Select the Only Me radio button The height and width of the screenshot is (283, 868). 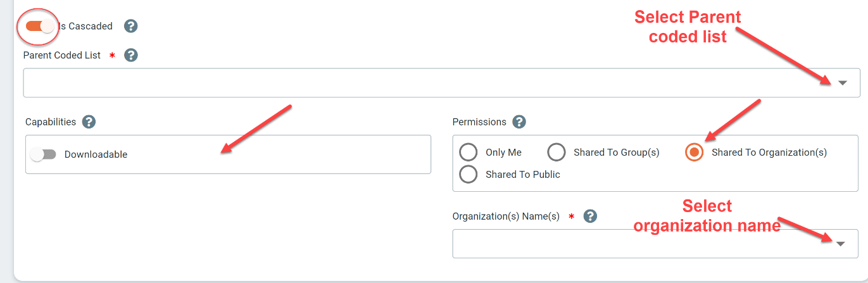click(469, 153)
